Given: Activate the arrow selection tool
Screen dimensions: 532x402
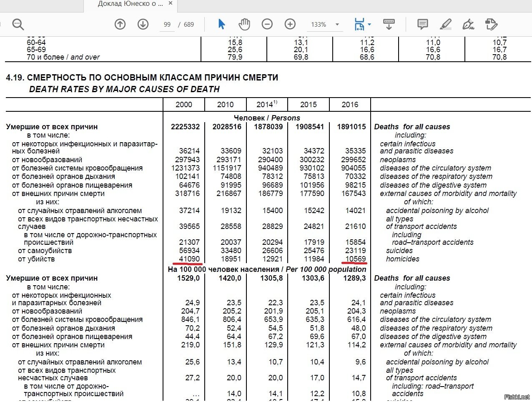Looking at the screenshot, I should pyautogui.click(x=221, y=24).
